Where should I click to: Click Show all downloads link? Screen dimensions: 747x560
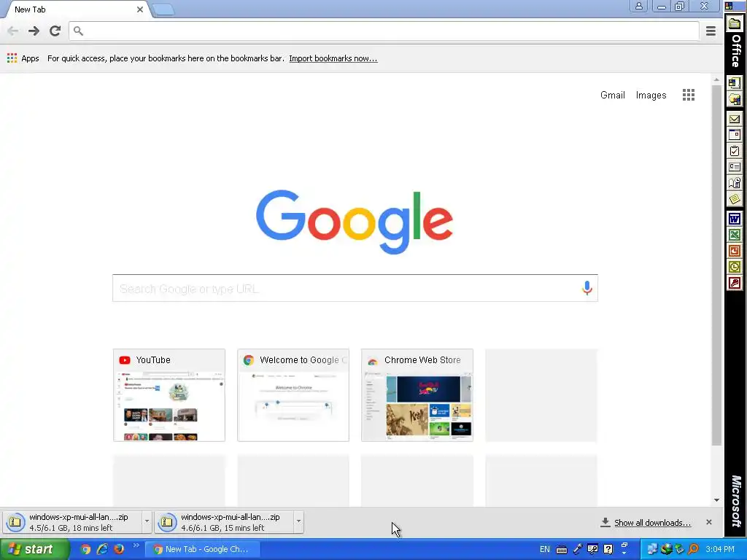[x=652, y=522]
